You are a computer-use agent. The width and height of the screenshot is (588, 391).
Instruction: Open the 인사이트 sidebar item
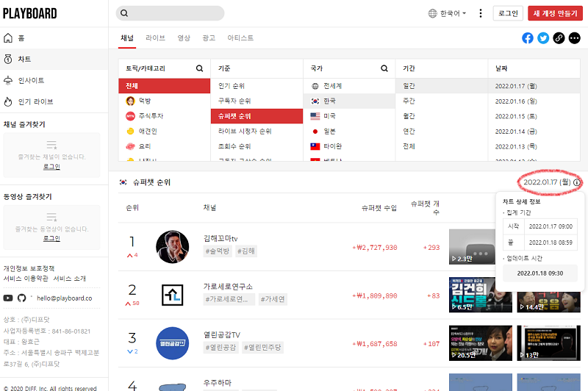coord(54,80)
